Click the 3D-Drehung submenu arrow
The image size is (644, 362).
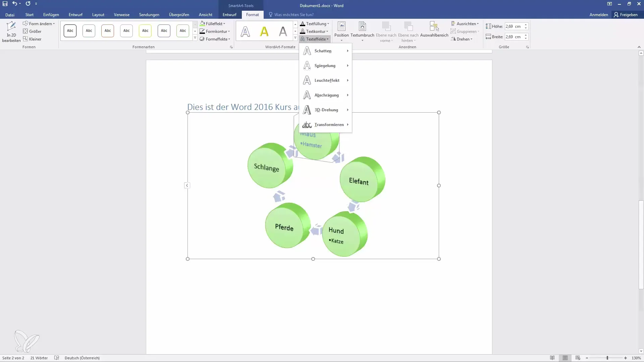coord(348,110)
